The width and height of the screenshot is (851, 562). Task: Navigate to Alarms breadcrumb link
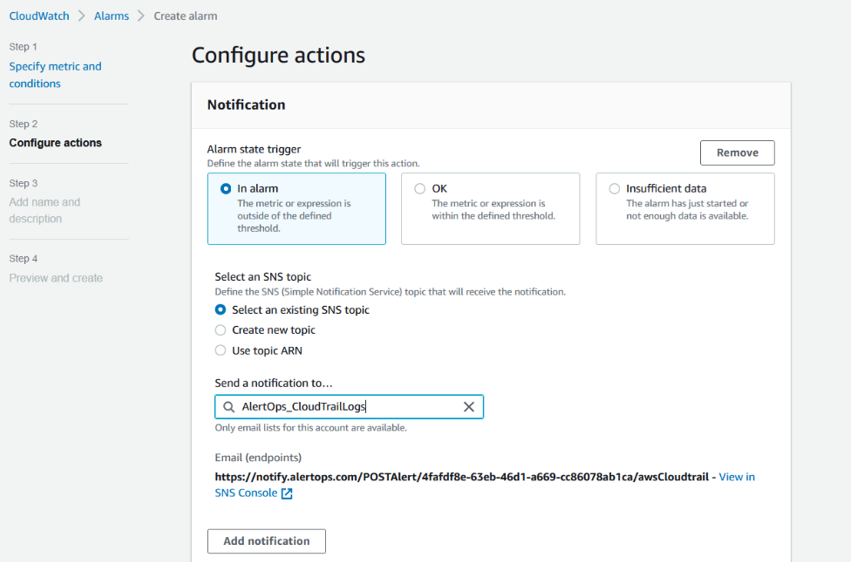tap(111, 16)
